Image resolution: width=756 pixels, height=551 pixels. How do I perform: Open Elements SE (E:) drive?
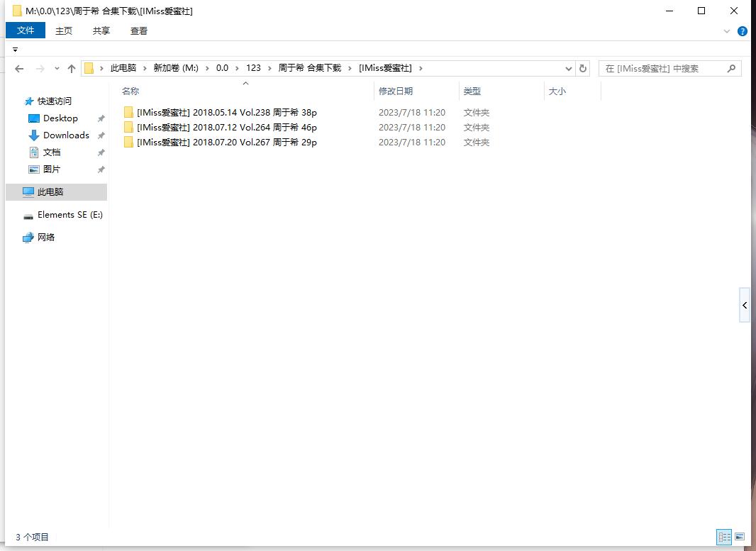[70, 215]
